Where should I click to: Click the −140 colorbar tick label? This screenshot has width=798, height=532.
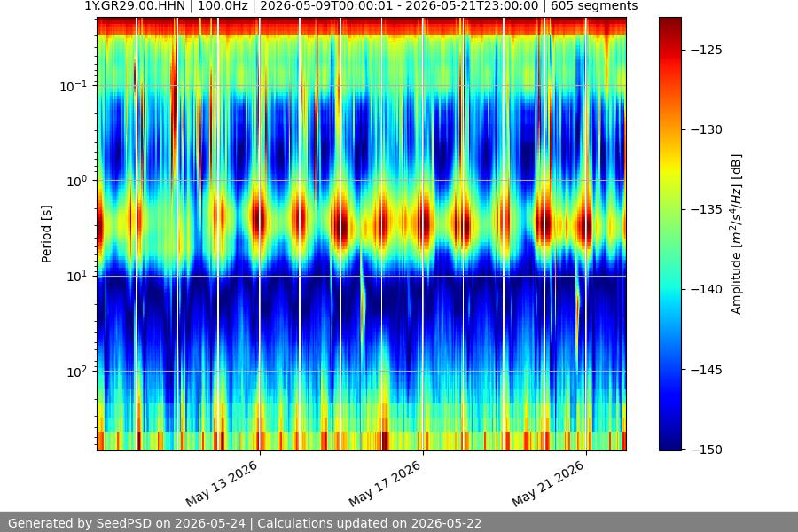coord(707,289)
